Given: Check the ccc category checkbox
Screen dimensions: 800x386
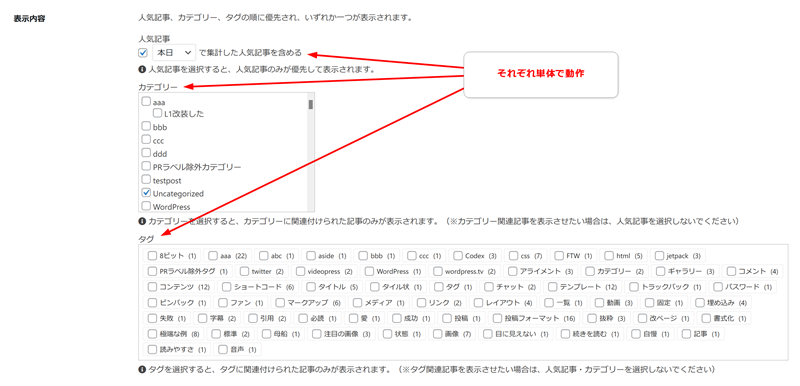Looking at the screenshot, I should (146, 140).
